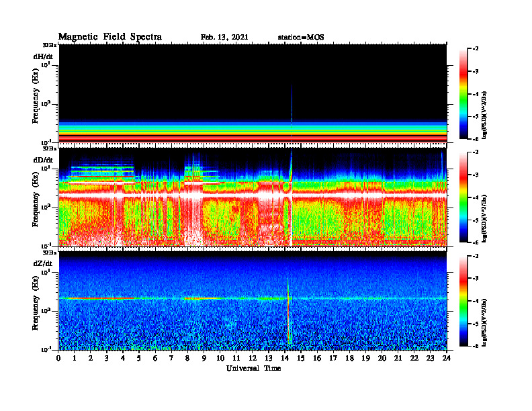Click hour 8 on the Universal Time axis
The width and height of the screenshot is (532, 411).
[187, 358]
